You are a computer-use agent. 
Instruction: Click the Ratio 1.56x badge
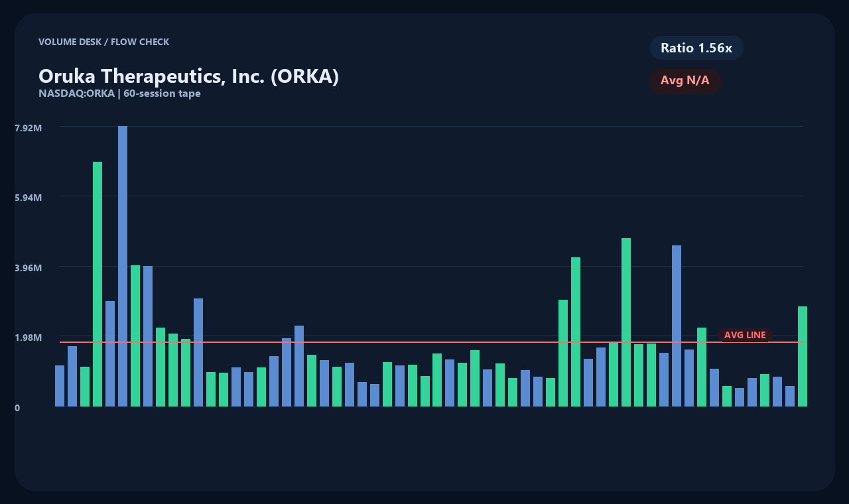(x=696, y=48)
